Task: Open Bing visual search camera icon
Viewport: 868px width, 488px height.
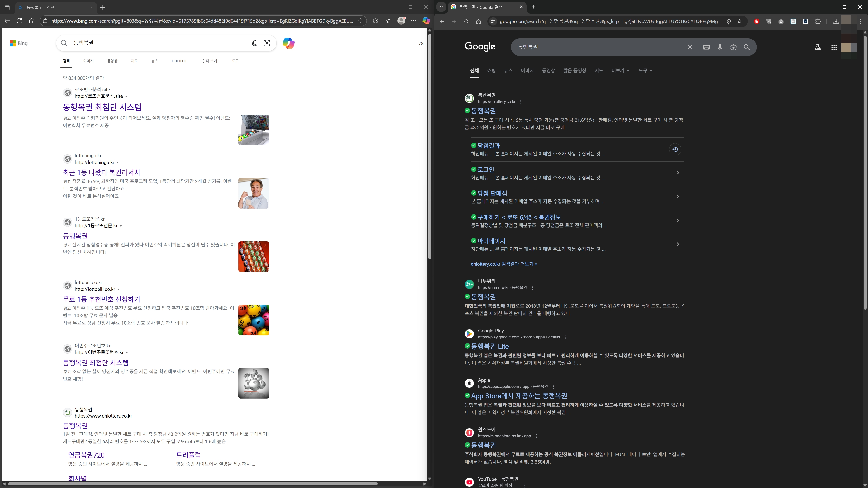Action: 267,43
